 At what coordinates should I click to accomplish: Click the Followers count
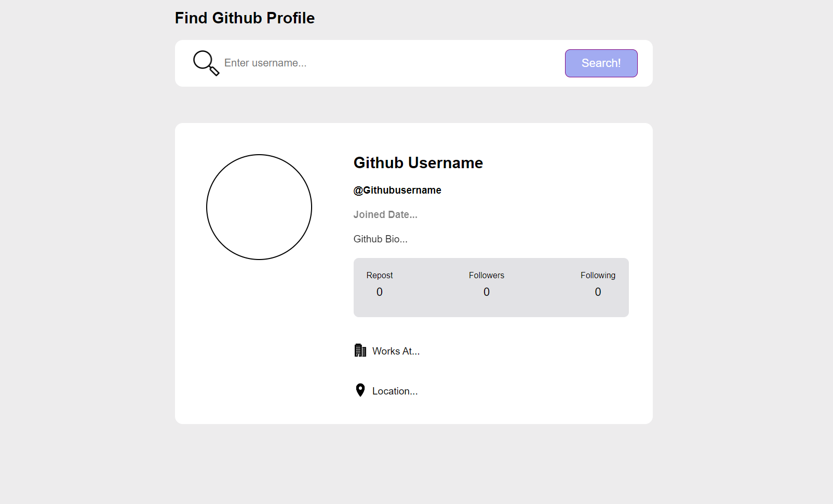coord(486,292)
